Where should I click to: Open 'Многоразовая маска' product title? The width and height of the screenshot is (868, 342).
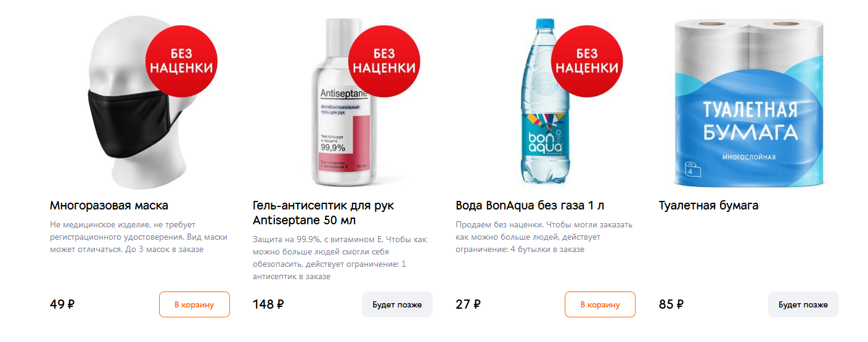coord(109,205)
